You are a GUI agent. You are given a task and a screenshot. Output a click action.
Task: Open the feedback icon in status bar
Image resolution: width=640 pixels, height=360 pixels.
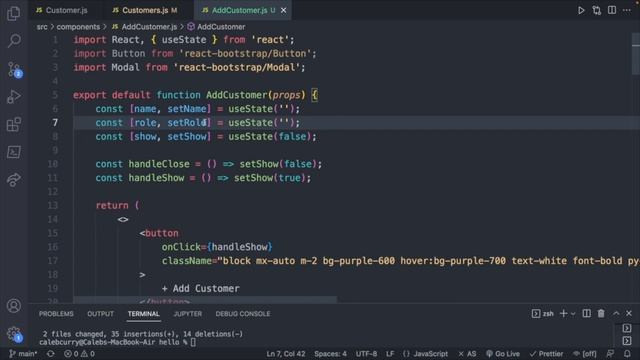(x=610, y=353)
